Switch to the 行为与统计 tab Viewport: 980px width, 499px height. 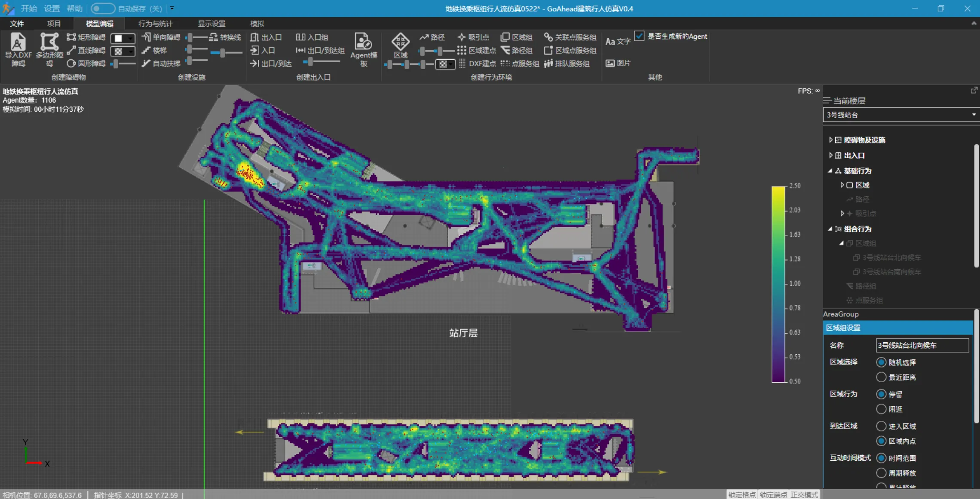pos(155,24)
